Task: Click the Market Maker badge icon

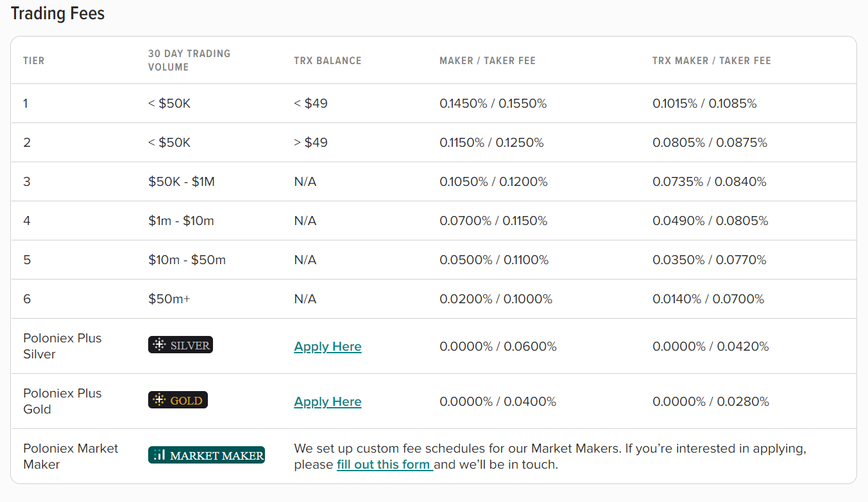Action: coord(207,455)
